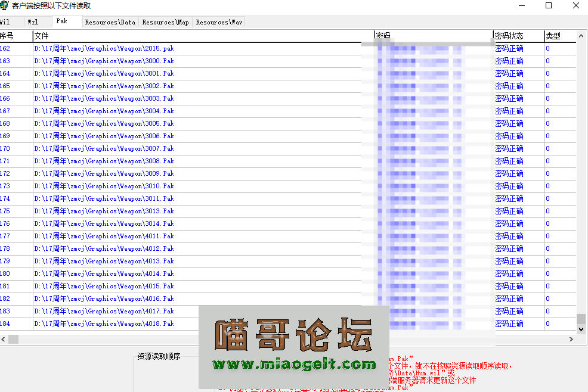Click the 类型 column header
588x392 pixels.
(x=552, y=35)
